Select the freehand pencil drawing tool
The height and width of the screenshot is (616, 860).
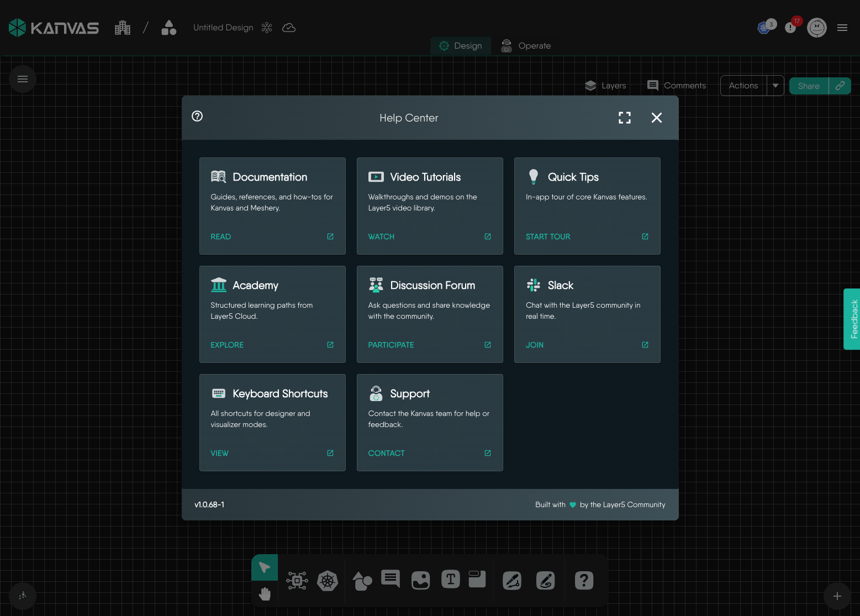tap(546, 581)
